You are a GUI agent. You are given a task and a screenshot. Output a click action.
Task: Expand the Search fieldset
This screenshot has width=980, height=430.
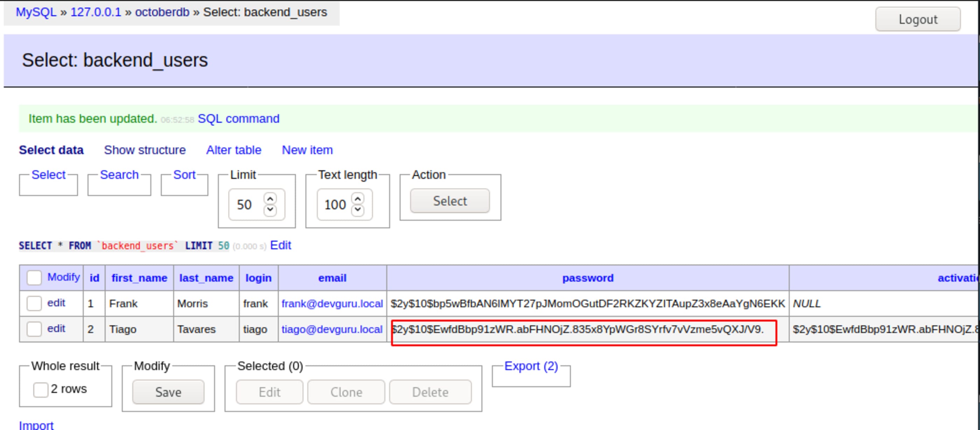(119, 175)
